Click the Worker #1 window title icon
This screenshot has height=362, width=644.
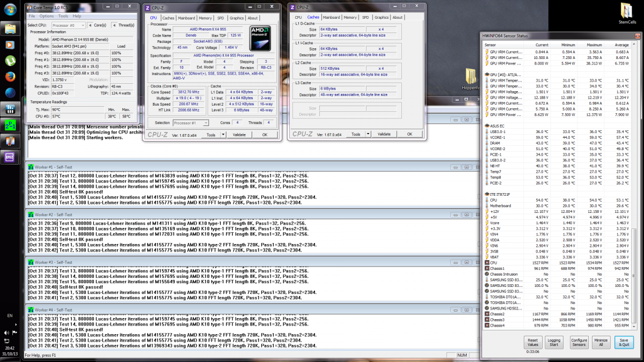pyautogui.click(x=31, y=166)
